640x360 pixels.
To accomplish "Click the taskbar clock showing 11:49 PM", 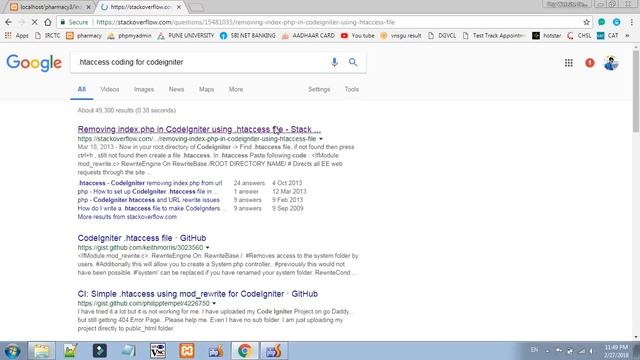I will 616,351.
